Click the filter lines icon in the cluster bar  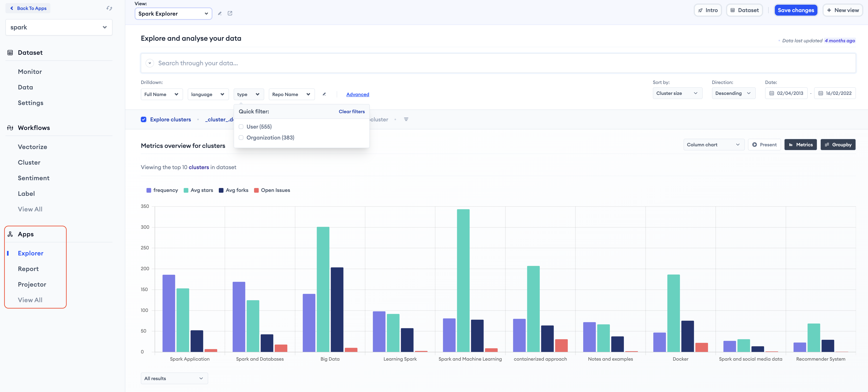[406, 119]
